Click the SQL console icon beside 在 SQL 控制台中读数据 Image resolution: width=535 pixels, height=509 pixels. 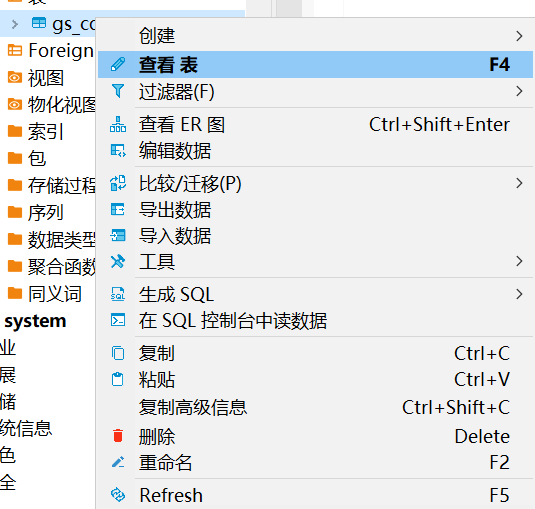[x=118, y=320]
